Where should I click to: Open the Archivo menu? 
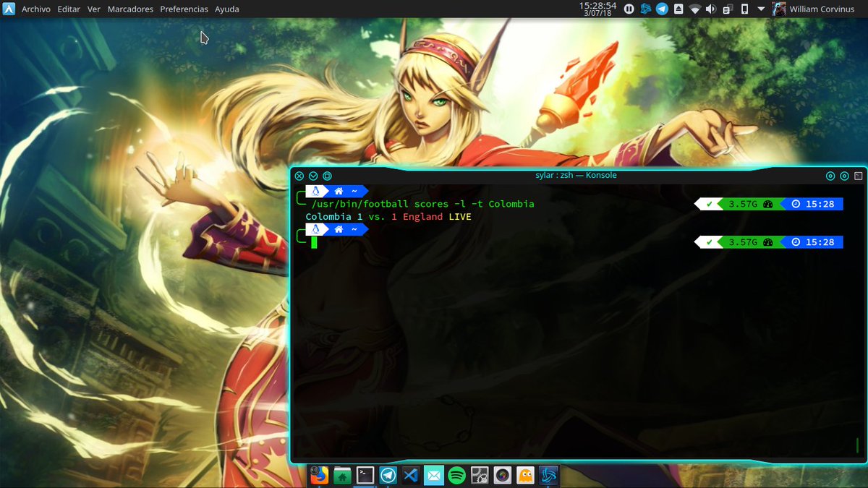(x=36, y=9)
